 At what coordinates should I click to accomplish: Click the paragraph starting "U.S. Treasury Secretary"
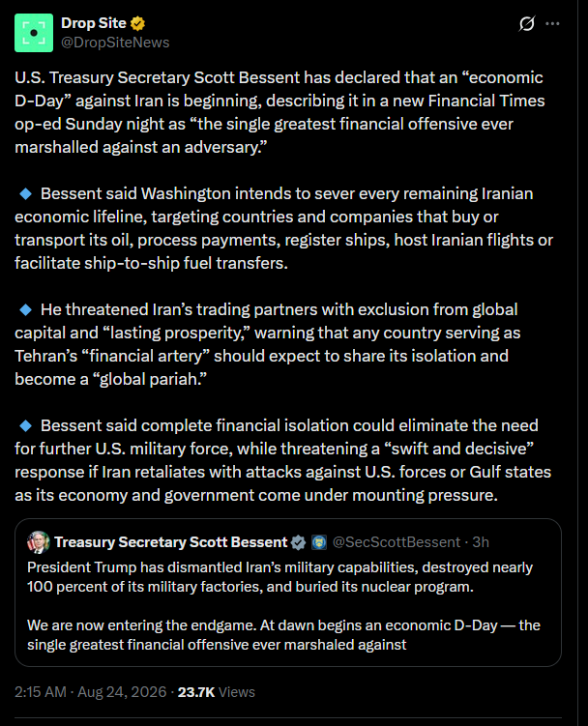(279, 112)
